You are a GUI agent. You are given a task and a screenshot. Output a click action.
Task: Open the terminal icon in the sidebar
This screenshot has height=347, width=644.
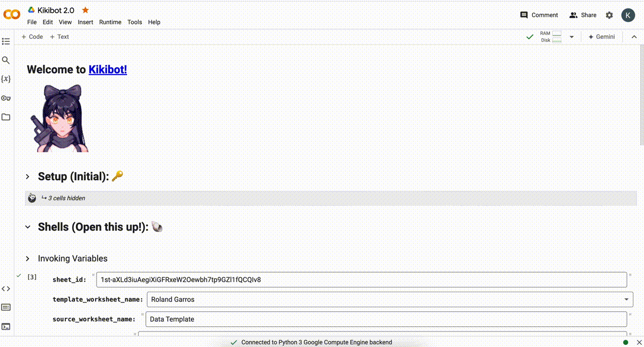click(x=6, y=326)
